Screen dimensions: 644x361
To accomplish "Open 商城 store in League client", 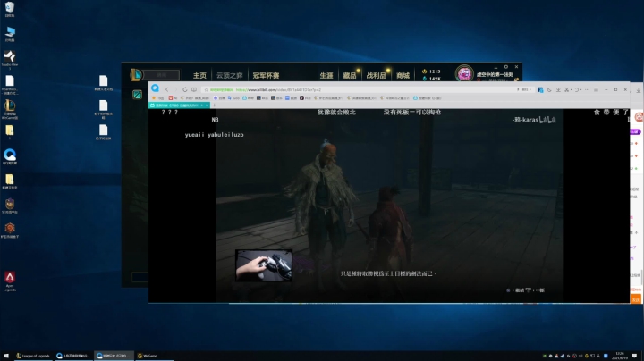I will pos(402,75).
